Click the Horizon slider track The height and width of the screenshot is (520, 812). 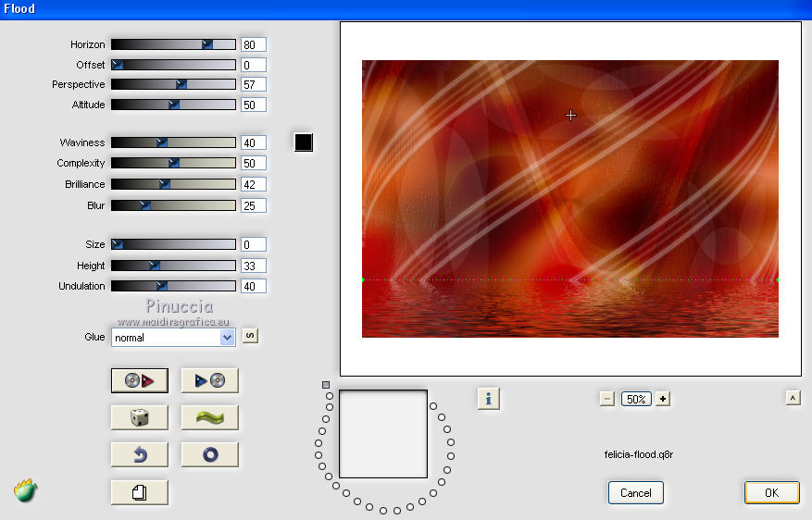pos(173,44)
